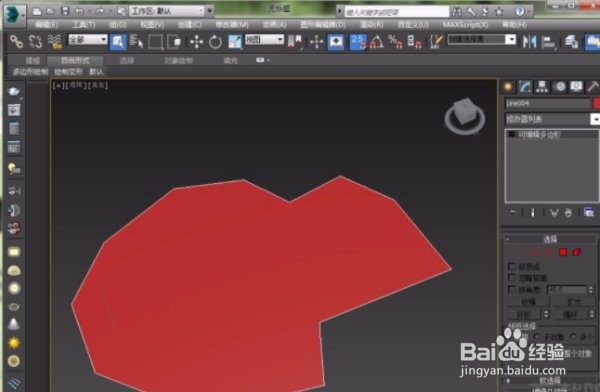The image size is (600, 392).
Task: Open the Create (C) menu
Action: [x=190, y=25]
